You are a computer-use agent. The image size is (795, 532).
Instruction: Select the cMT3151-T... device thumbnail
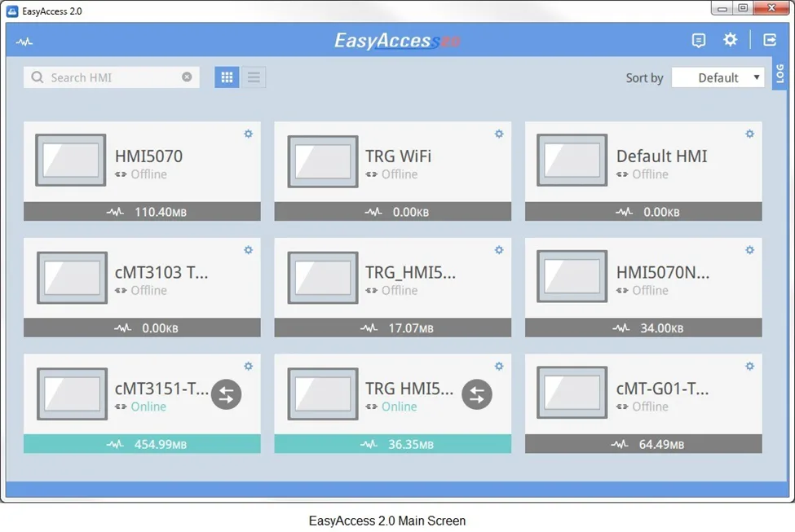pyautogui.click(x=72, y=394)
